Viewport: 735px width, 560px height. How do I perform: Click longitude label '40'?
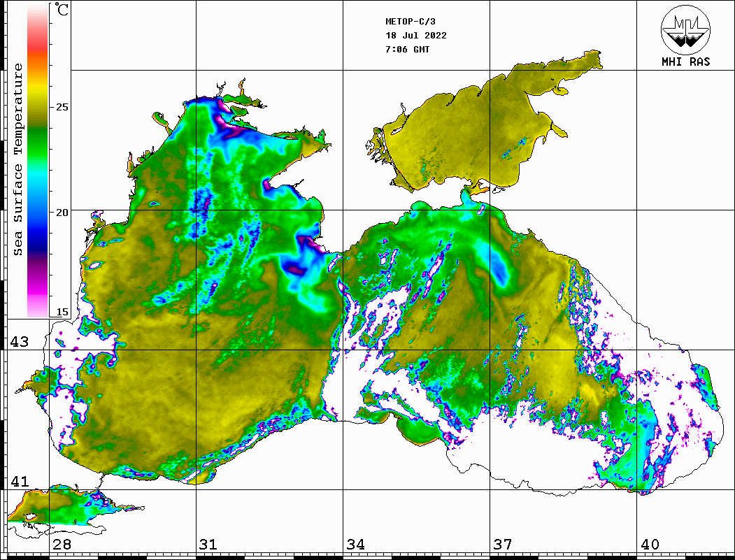[650, 545]
